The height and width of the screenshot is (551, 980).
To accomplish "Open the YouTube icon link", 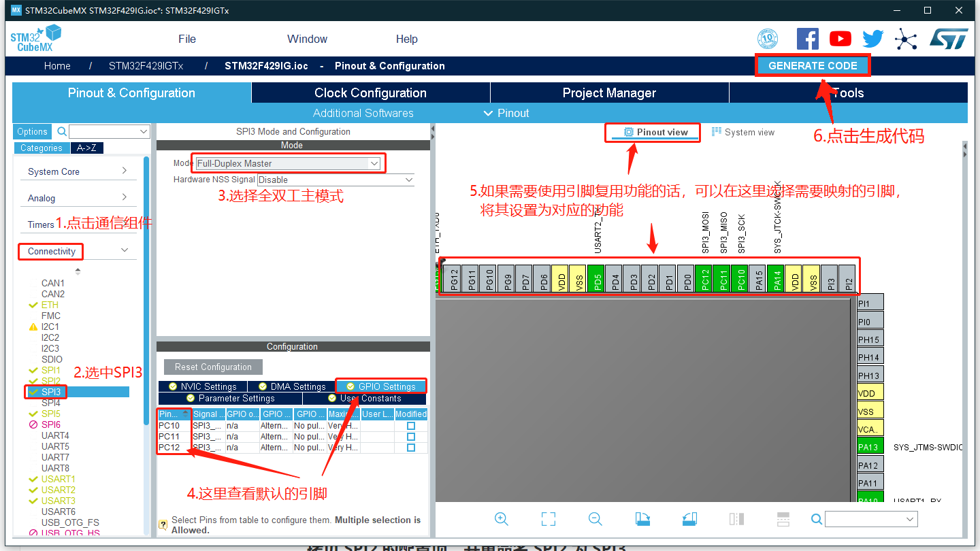I will pyautogui.click(x=840, y=39).
